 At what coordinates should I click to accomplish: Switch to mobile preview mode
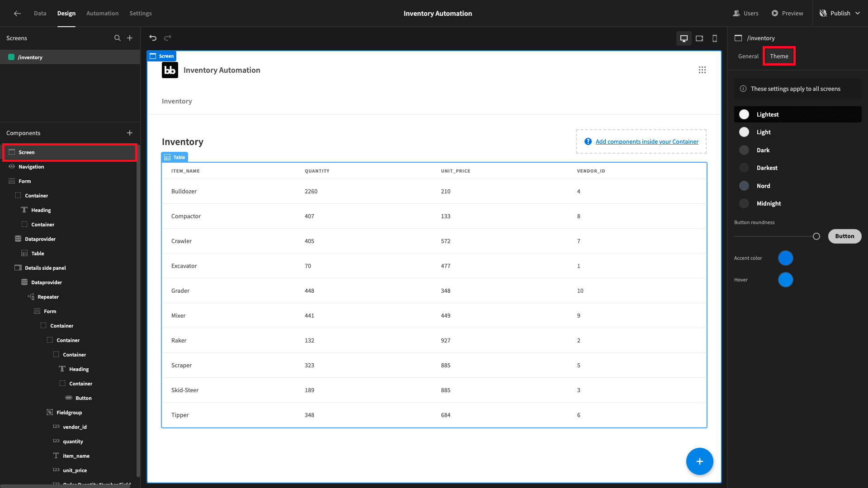[715, 38]
